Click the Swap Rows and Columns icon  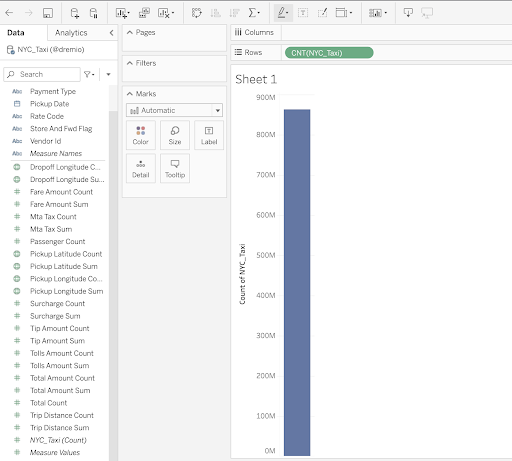[x=197, y=13]
